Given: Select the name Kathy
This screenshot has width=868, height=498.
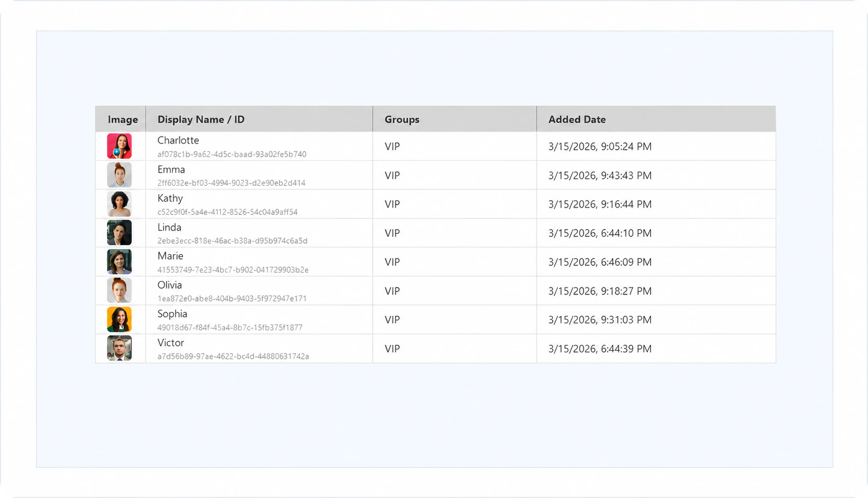Looking at the screenshot, I should click(x=170, y=198).
